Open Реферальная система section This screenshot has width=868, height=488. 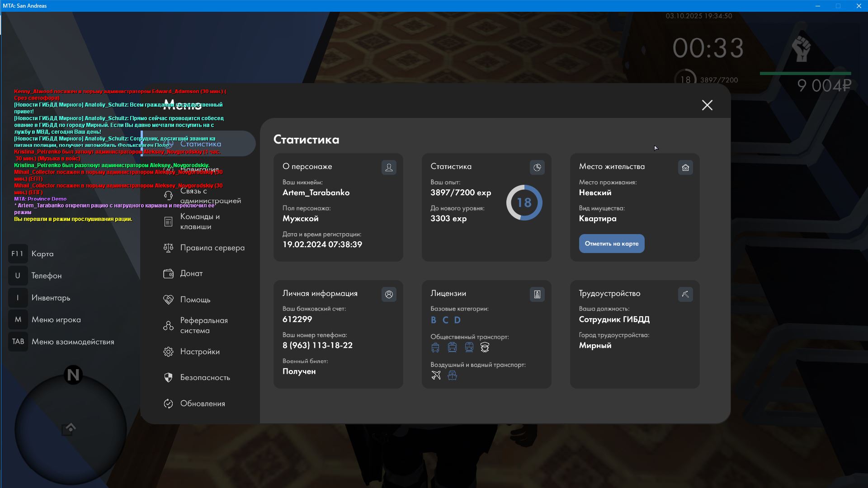click(203, 326)
